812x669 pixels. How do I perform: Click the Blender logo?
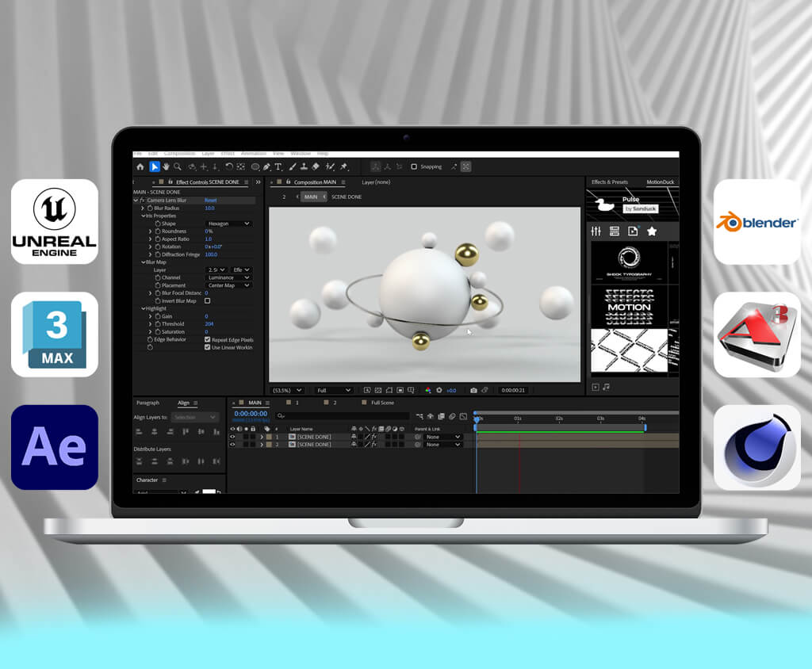tap(757, 222)
